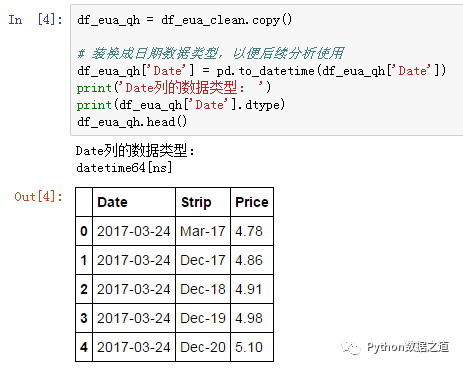Click row index 4 in the table

[x=84, y=347]
